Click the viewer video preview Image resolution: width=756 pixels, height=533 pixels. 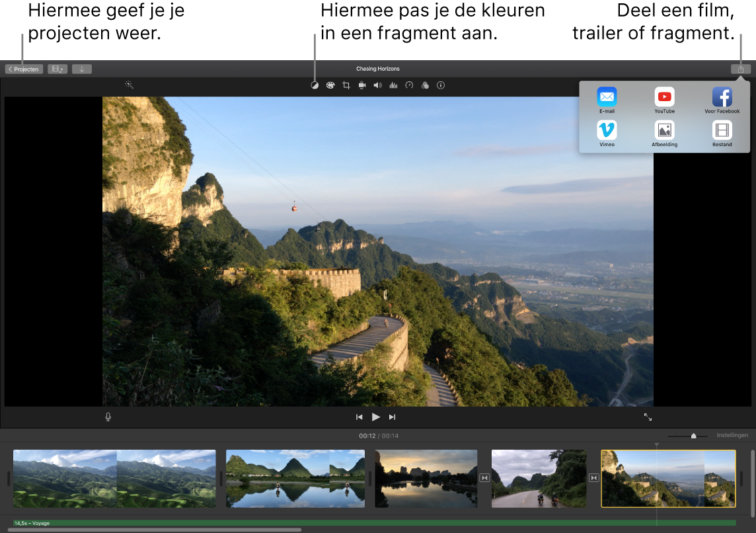pos(377,251)
